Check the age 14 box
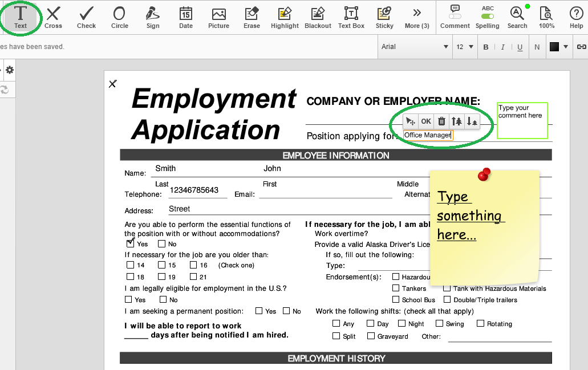Screen dimensions: 588x370 point(130,265)
